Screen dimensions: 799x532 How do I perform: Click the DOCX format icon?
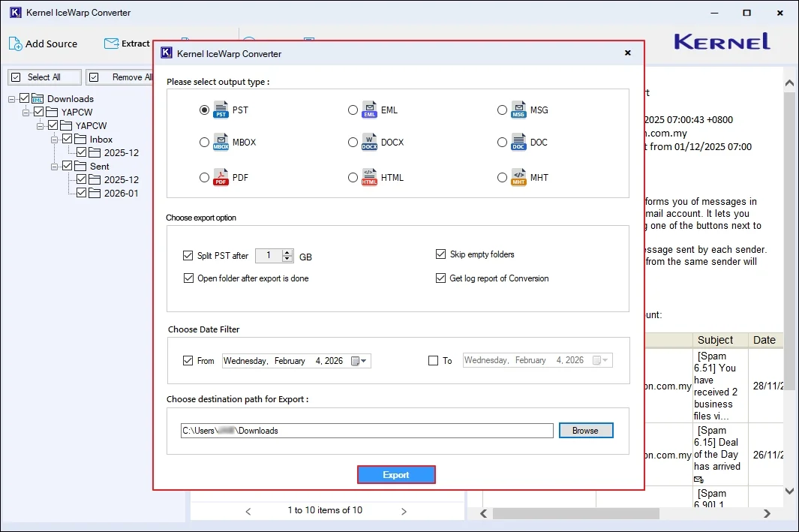coord(370,143)
